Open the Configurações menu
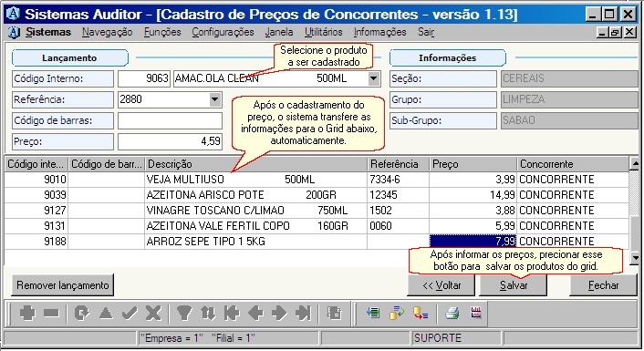The width and height of the screenshot is (644, 351). point(223,32)
